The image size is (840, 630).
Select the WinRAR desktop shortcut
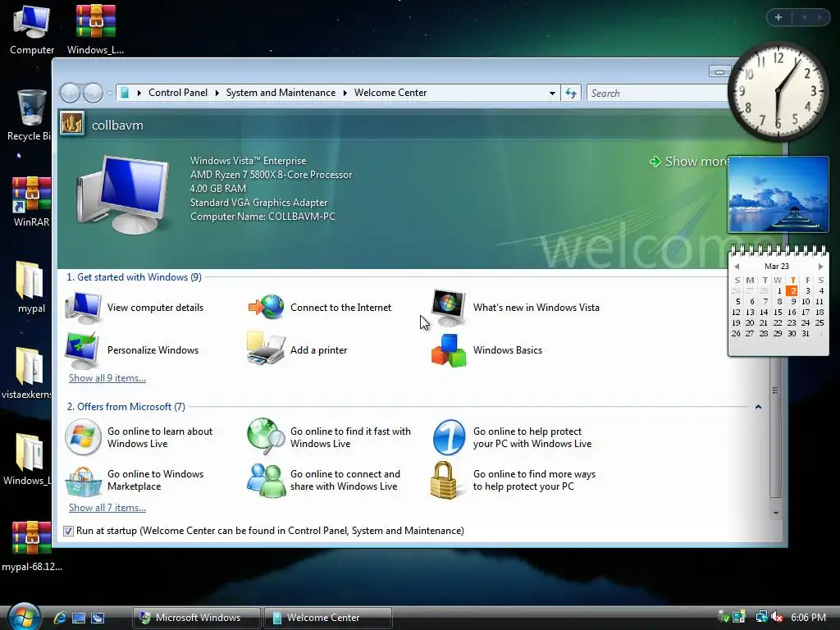tap(31, 202)
